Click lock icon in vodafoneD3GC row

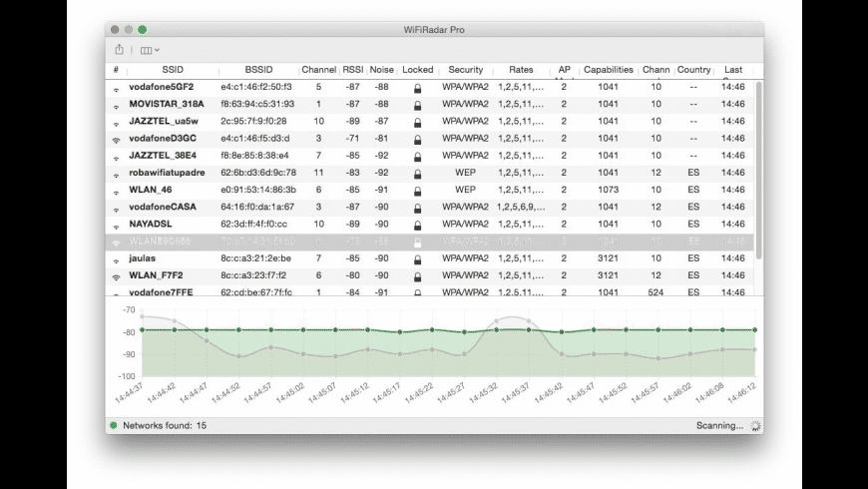[x=417, y=140]
